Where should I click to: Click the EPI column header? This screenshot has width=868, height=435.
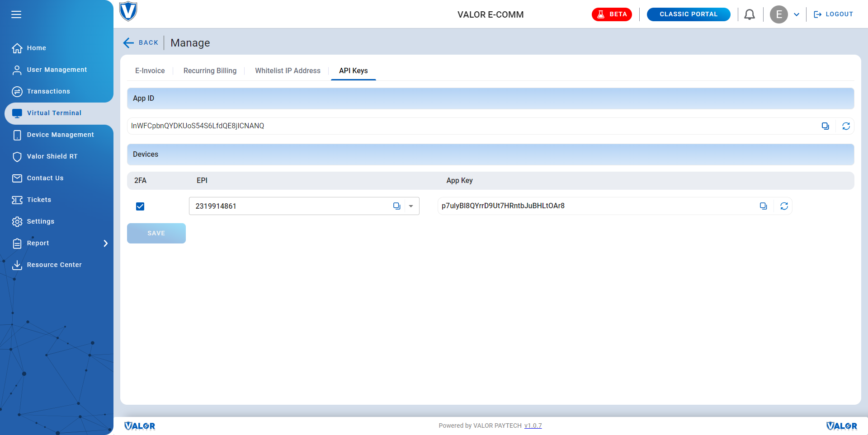pos(202,180)
